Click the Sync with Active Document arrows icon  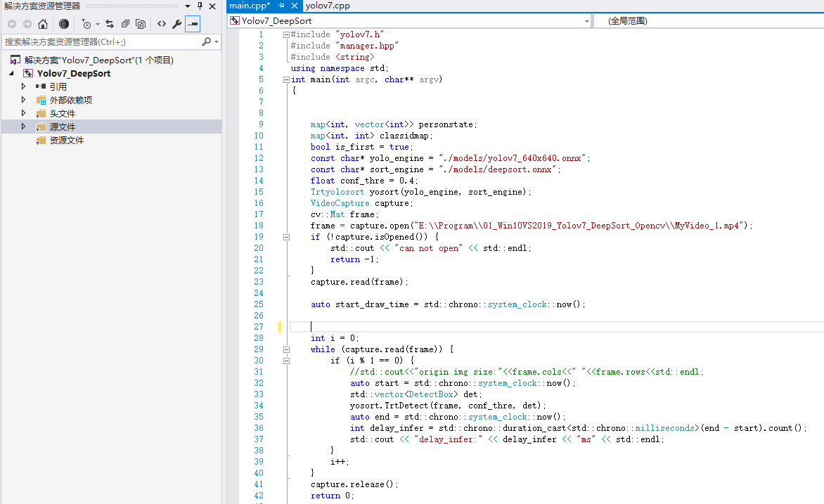click(110, 24)
